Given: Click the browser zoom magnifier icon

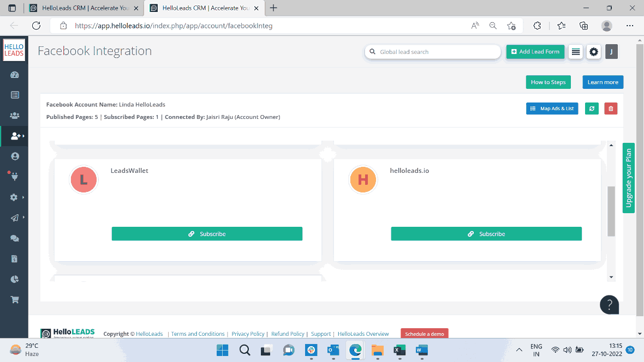Looking at the screenshot, I should click(x=493, y=26).
